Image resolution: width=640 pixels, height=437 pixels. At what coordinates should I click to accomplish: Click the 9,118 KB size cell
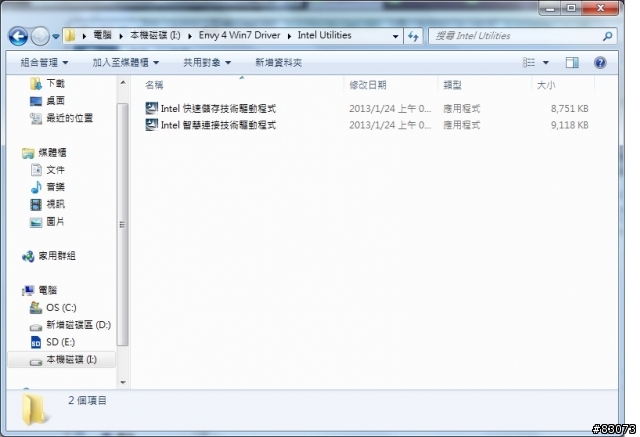tap(569, 125)
